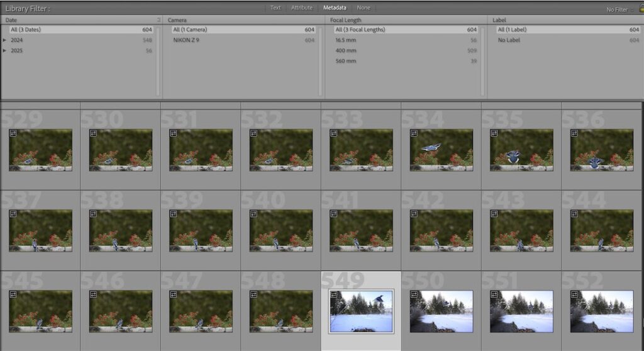Image resolution: width=644 pixels, height=351 pixels.
Task: Click adjustments badge on photo 551
Action: pos(494,294)
